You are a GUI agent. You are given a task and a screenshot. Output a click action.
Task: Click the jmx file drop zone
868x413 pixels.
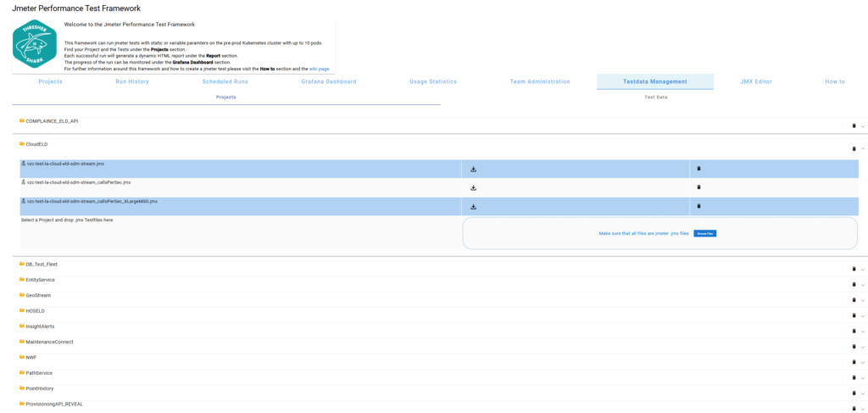659,233
